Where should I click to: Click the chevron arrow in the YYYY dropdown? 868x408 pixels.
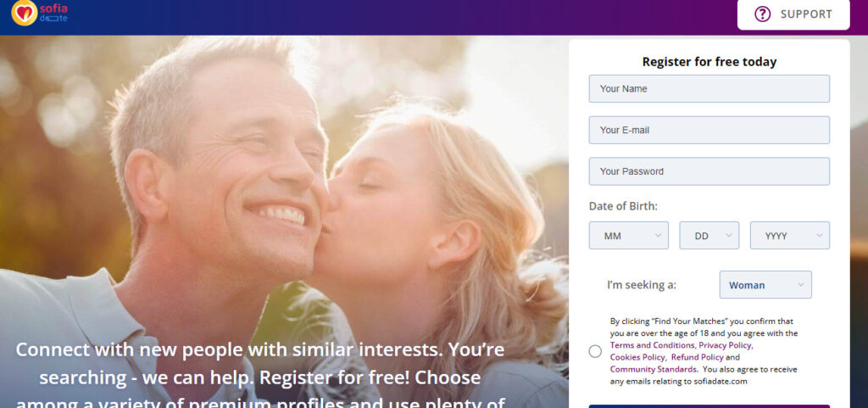click(x=820, y=235)
